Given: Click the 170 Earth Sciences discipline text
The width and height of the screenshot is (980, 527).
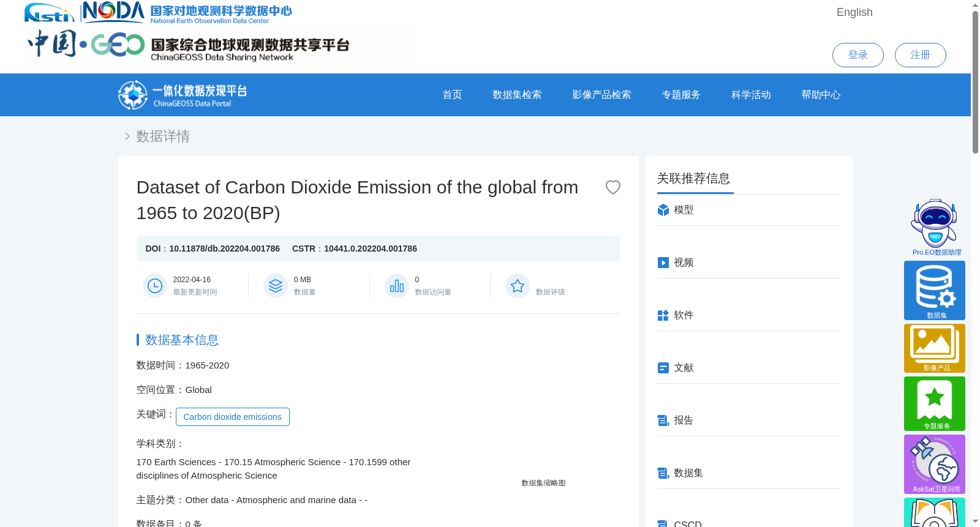Looking at the screenshot, I should click(273, 469).
